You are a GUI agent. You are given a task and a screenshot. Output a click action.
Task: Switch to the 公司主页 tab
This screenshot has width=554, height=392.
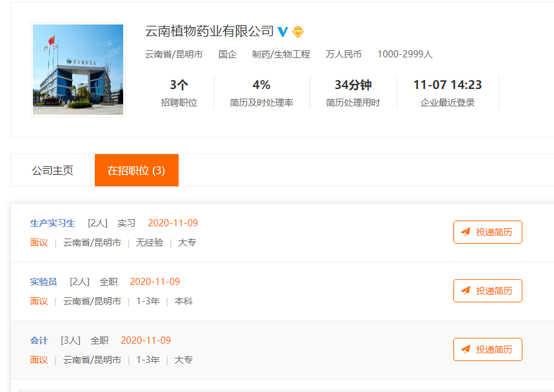pos(53,171)
